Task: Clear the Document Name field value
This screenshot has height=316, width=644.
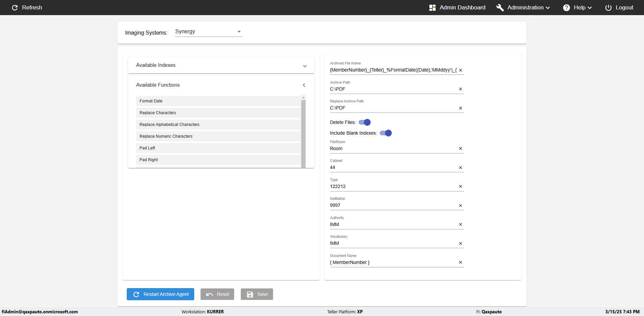Action: pyautogui.click(x=461, y=262)
